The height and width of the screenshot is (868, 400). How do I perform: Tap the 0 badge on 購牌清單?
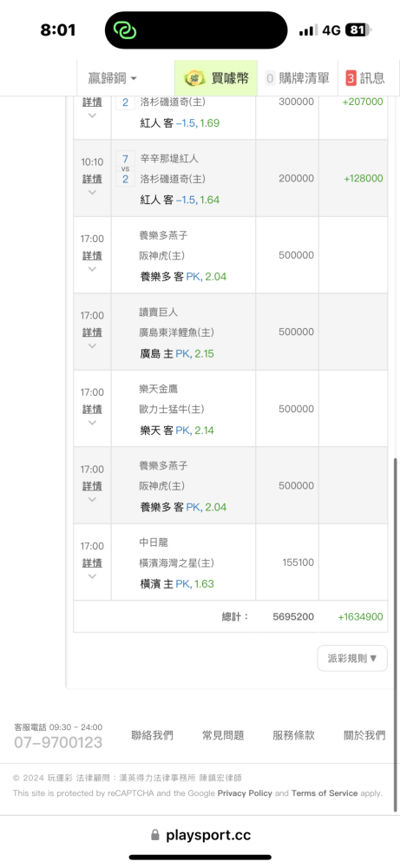coord(270,78)
